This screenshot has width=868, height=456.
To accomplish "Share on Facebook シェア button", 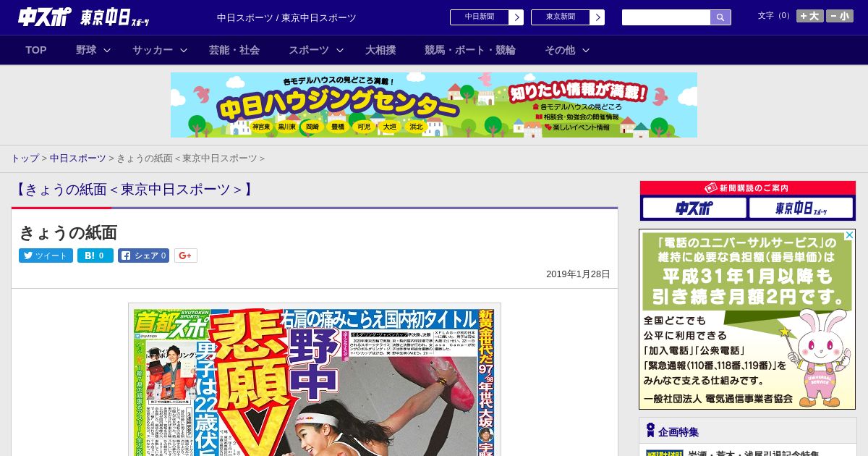I will tap(144, 256).
